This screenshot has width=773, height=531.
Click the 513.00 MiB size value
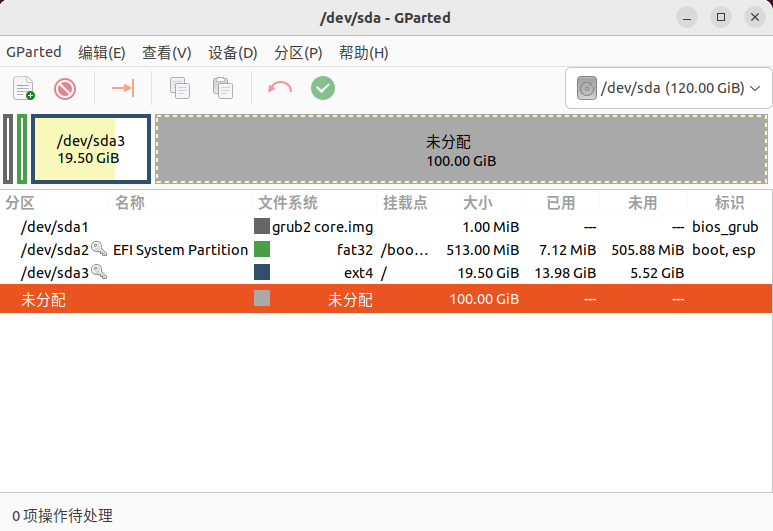tap(483, 250)
